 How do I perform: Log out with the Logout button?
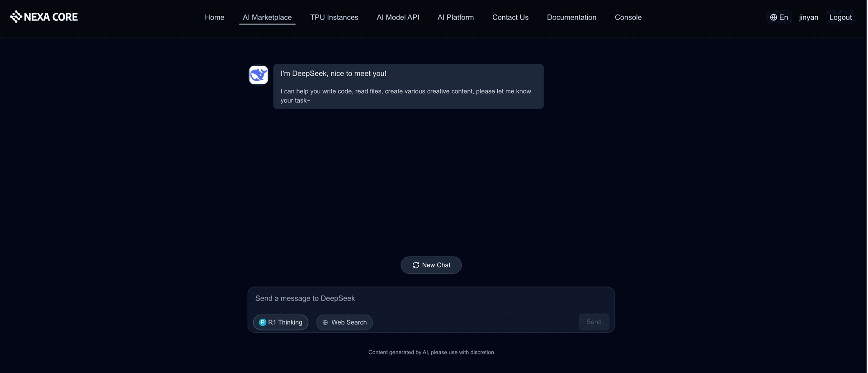(x=840, y=17)
